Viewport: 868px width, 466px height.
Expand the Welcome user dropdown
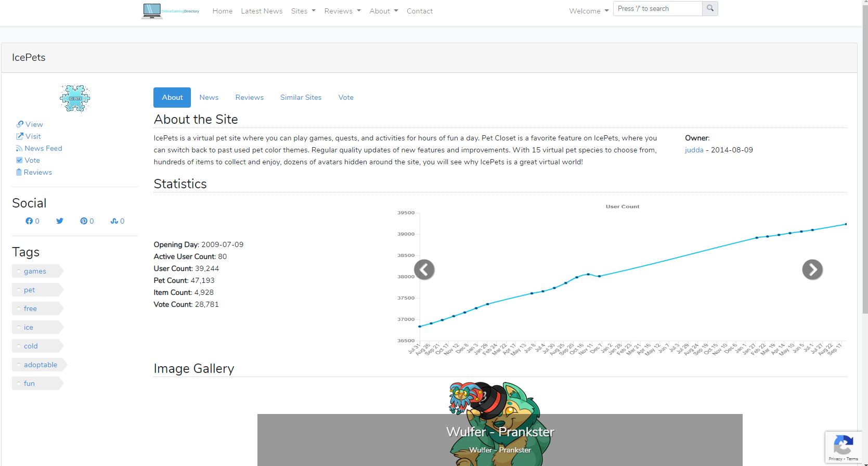(589, 11)
